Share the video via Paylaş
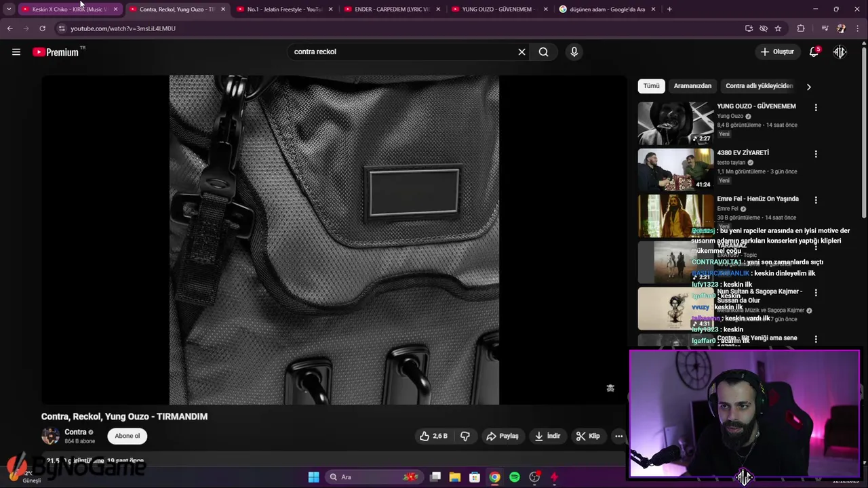This screenshot has width=868, height=488. point(502,436)
